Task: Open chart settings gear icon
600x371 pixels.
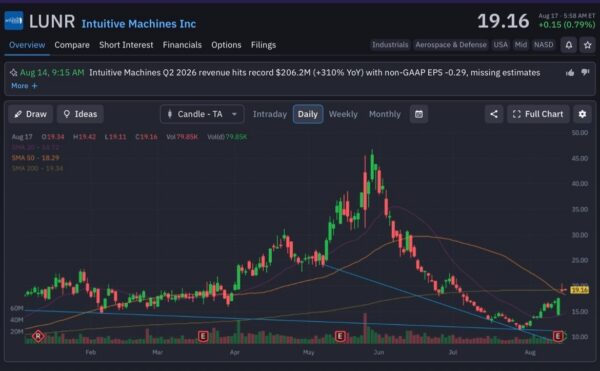Action: (x=582, y=114)
